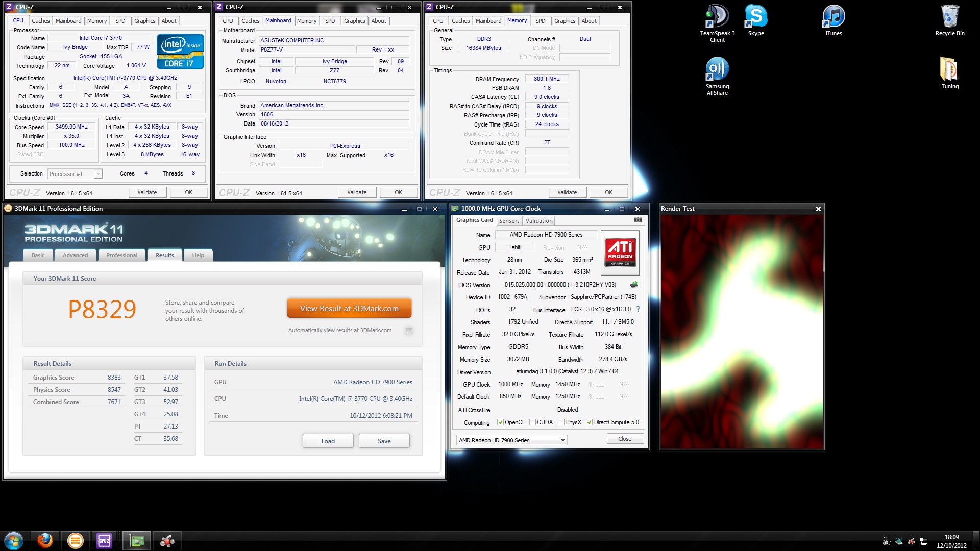Click the Firefox icon in the taskbar
Viewport: 980px width, 551px height.
pos(45,540)
